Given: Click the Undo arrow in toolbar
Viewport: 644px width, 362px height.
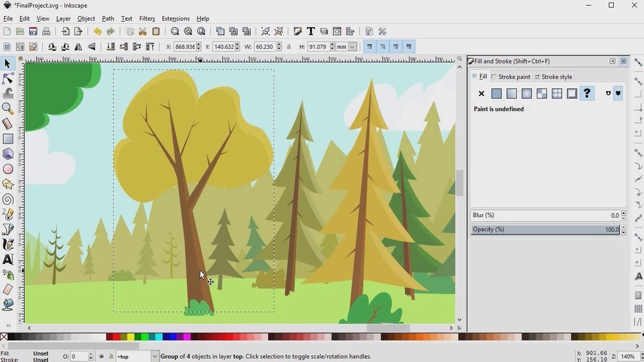Looking at the screenshot, I should (97, 31).
